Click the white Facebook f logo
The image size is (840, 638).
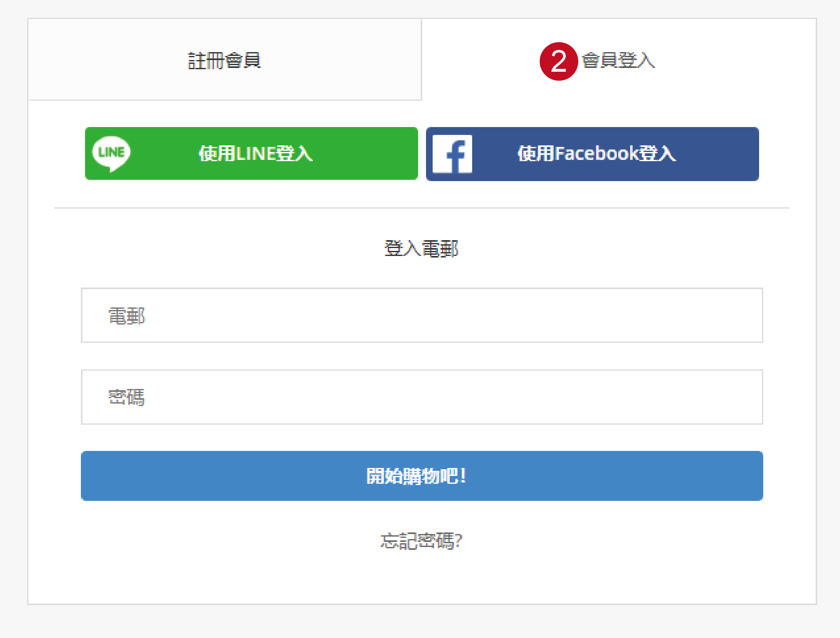452,154
